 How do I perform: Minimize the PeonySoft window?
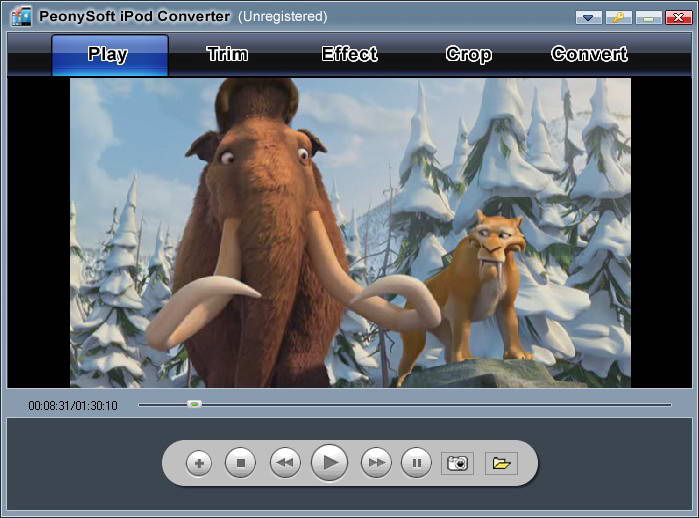click(x=649, y=17)
